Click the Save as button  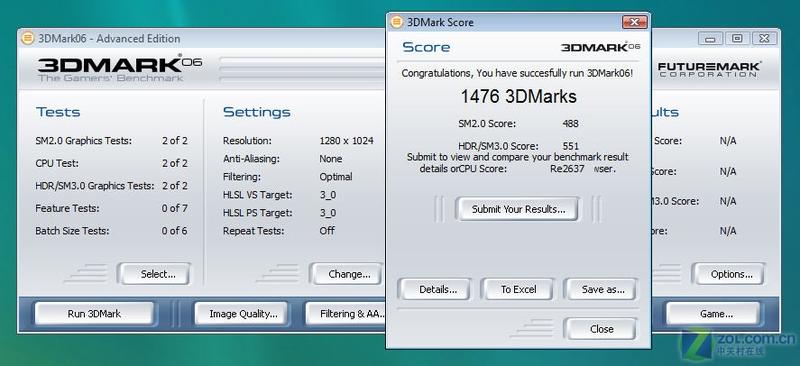click(x=602, y=289)
